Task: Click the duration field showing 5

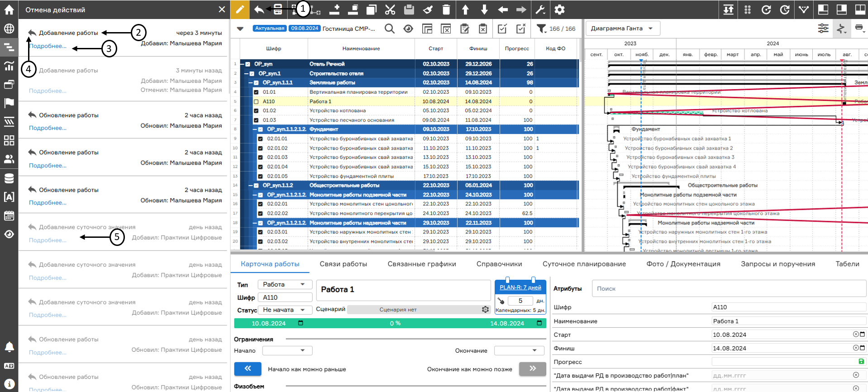Action: point(520,301)
